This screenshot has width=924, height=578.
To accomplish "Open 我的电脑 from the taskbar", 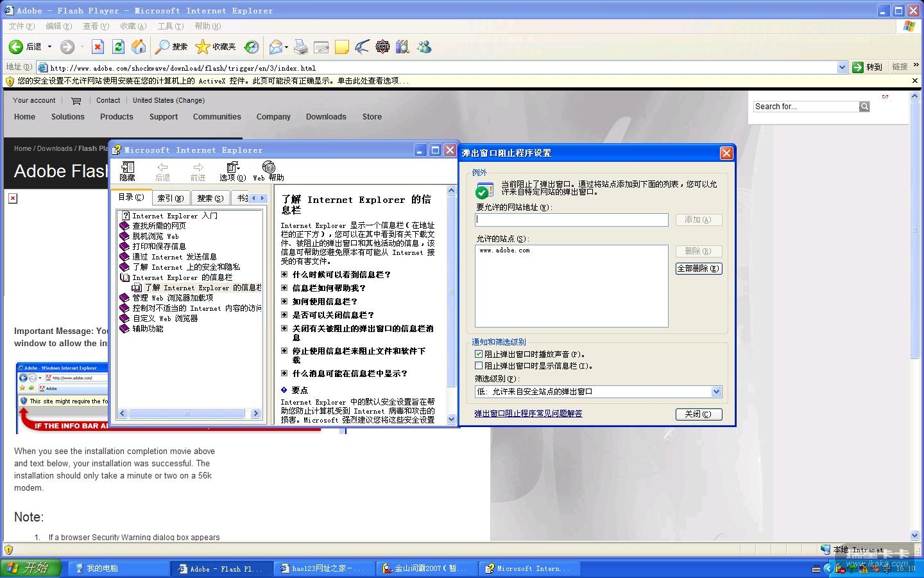I will click(x=119, y=568).
